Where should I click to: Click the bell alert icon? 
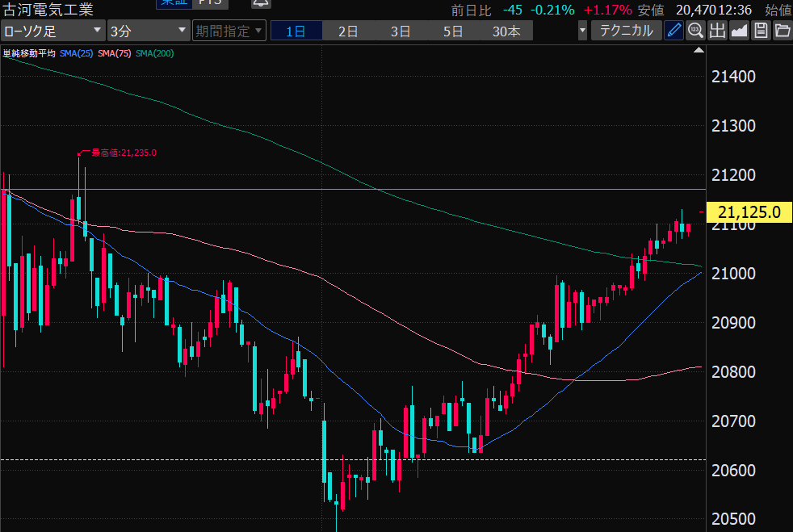pos(261,4)
